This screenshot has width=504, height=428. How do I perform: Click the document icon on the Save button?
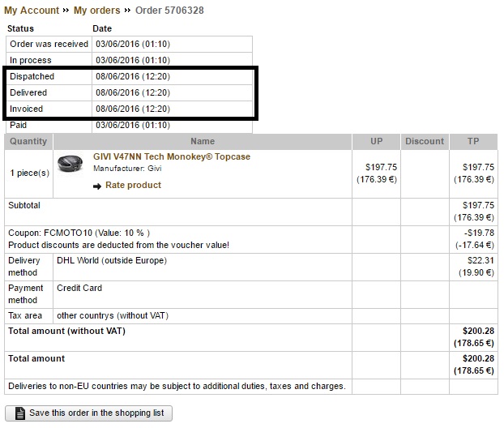click(18, 413)
